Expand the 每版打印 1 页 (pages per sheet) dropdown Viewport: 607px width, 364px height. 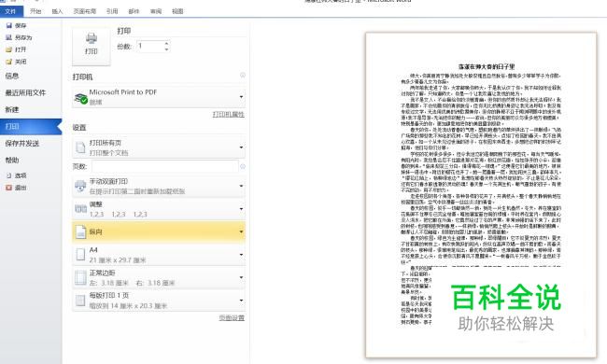[159, 301]
